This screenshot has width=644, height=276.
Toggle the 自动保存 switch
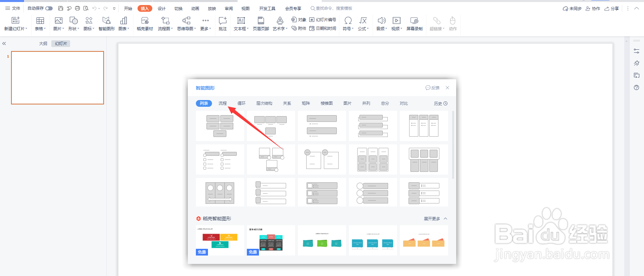[49, 8]
